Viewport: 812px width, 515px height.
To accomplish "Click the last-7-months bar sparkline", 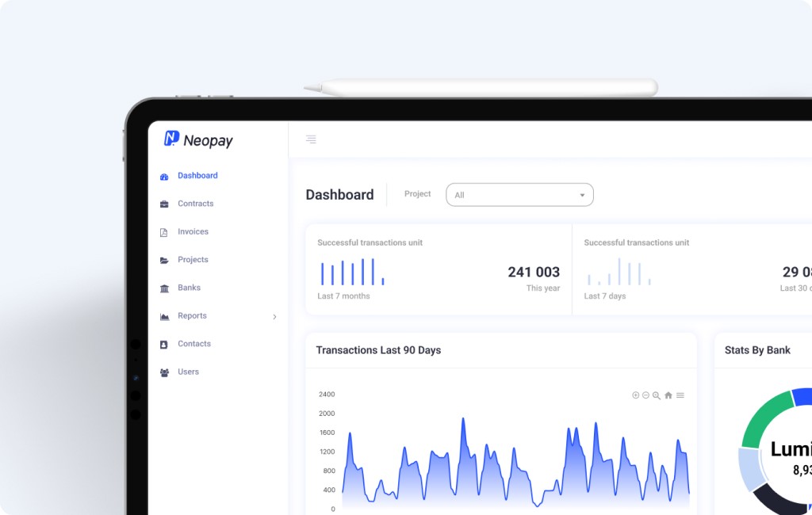I will point(352,272).
